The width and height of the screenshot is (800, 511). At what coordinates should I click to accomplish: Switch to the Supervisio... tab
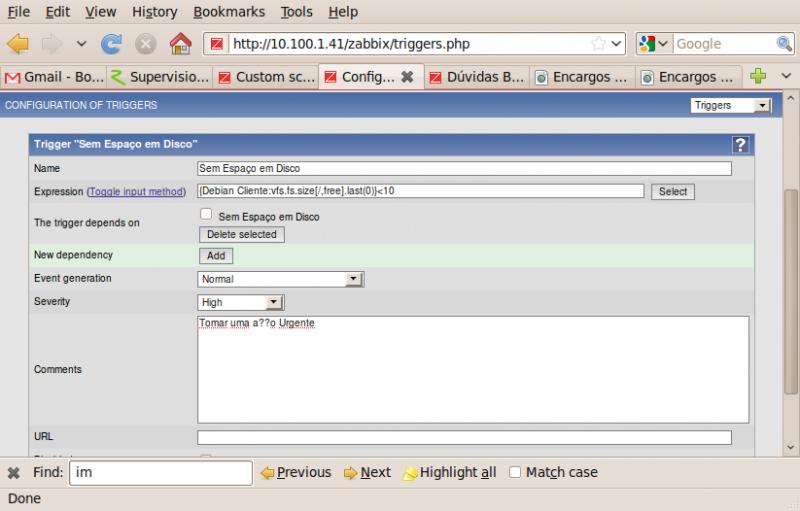click(160, 77)
